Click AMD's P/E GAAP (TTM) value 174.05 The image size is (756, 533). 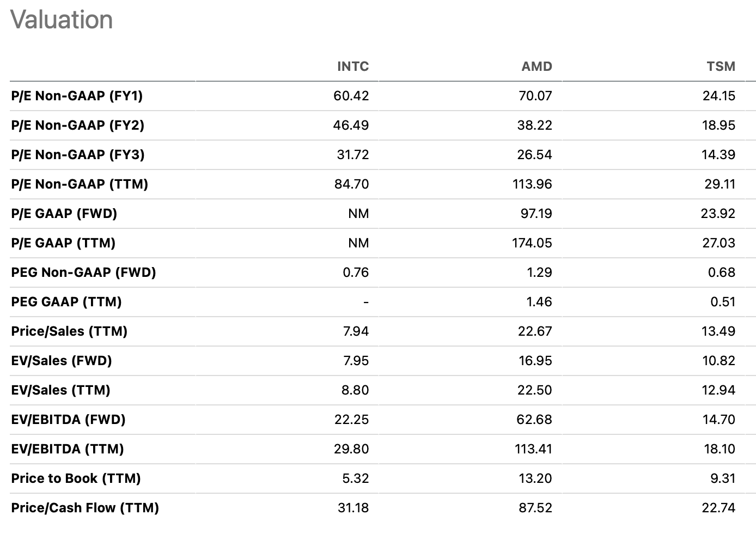pyautogui.click(x=532, y=243)
